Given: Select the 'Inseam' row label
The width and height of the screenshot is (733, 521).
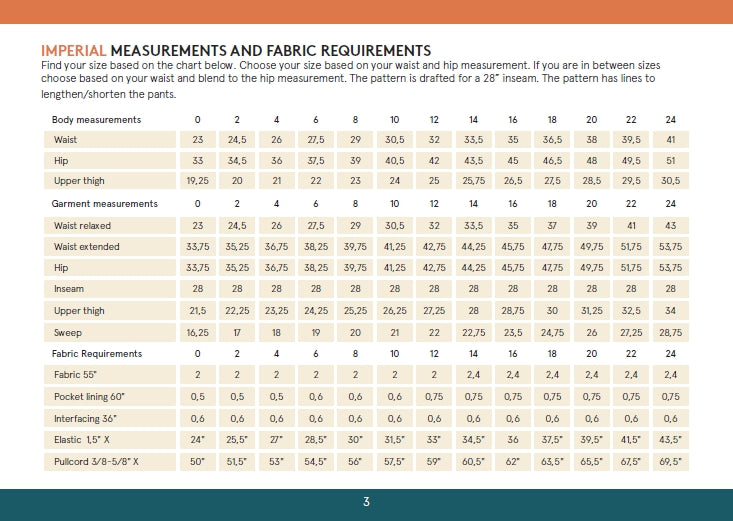Looking at the screenshot, I should (69, 290).
